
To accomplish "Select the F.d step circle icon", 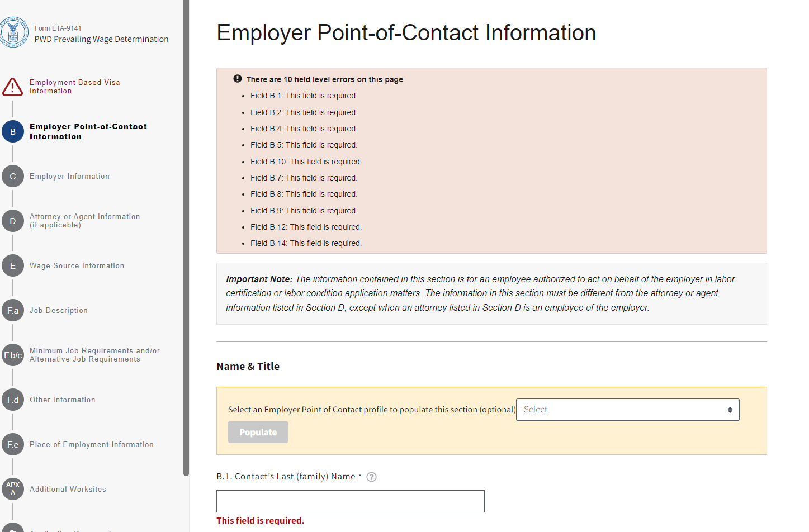I will tap(13, 400).
